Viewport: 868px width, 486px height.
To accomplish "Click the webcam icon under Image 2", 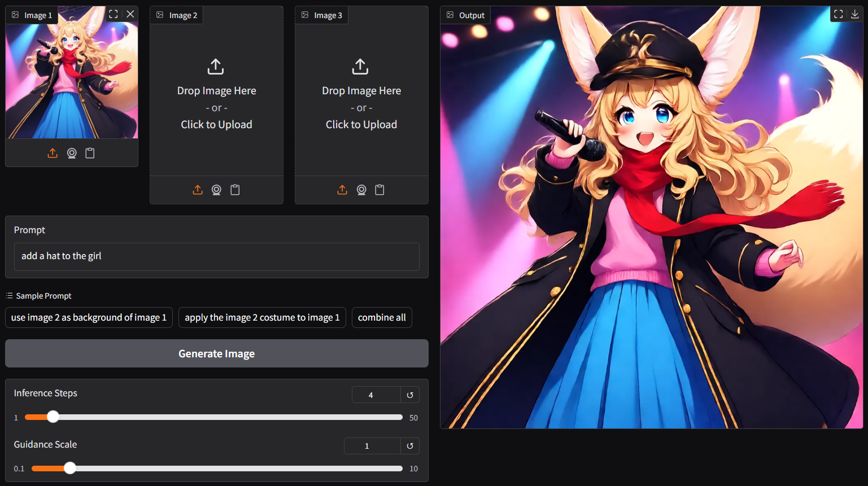I will click(216, 190).
